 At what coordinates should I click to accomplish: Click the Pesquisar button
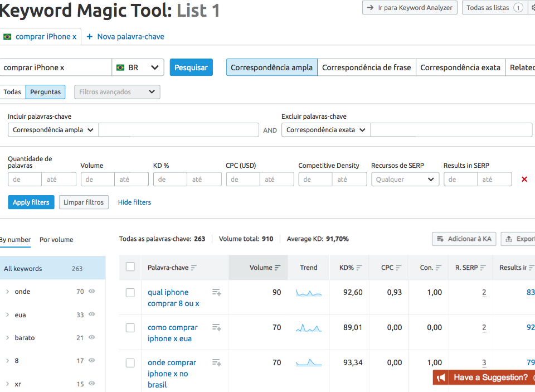(191, 67)
